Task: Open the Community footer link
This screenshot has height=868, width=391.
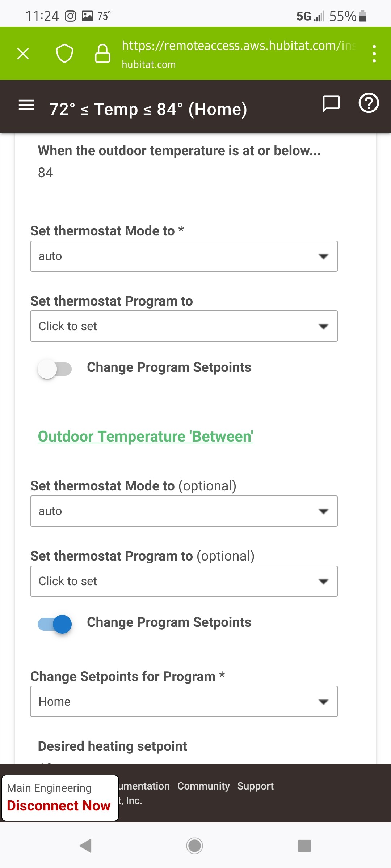Action: pos(203,786)
